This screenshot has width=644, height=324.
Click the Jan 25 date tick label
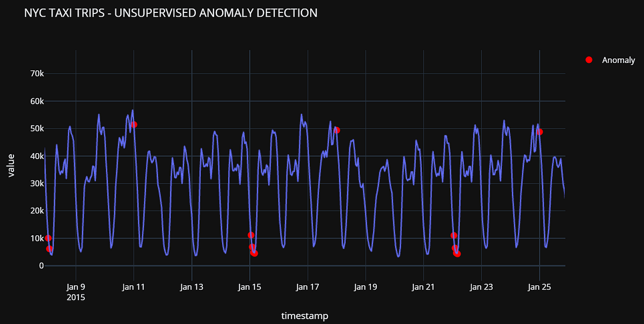pyautogui.click(x=539, y=287)
